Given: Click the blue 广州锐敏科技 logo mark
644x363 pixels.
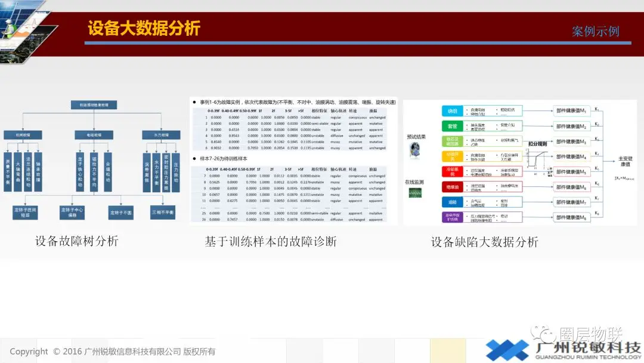Looking at the screenshot, I should 507,350.
